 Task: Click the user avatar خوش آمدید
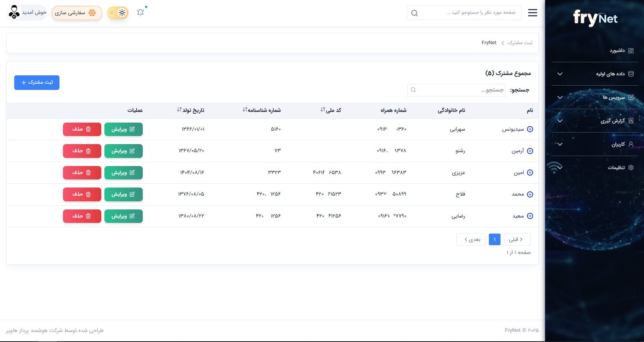coord(27,12)
